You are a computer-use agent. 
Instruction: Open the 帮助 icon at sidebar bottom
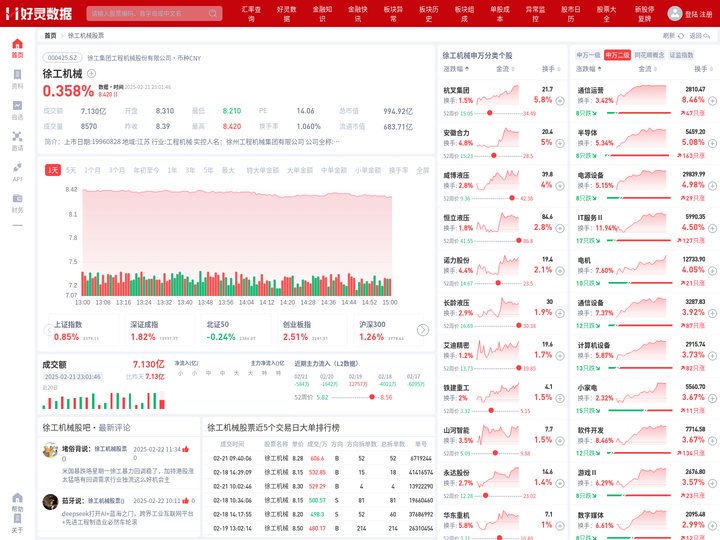[17, 498]
